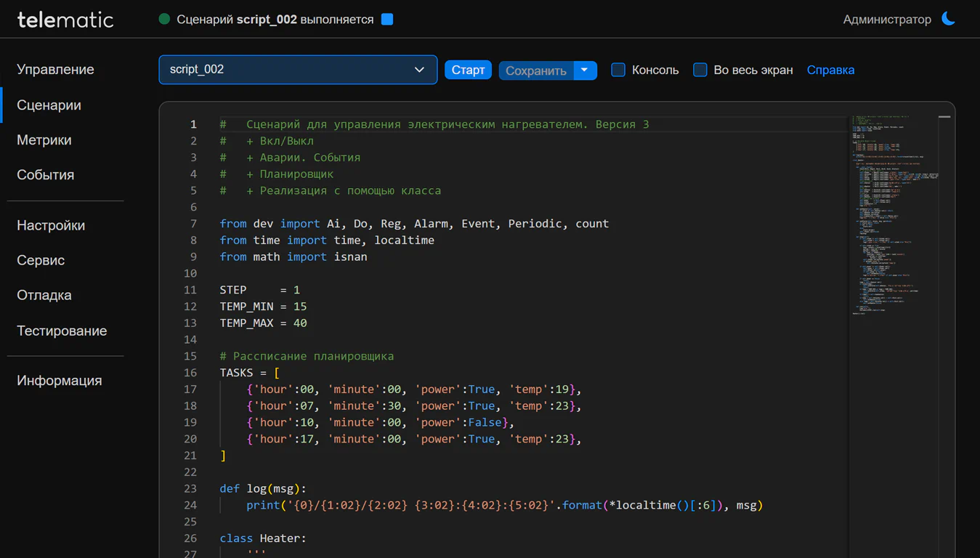This screenshot has height=558, width=980.
Task: Open Настройки section
Action: coord(51,225)
